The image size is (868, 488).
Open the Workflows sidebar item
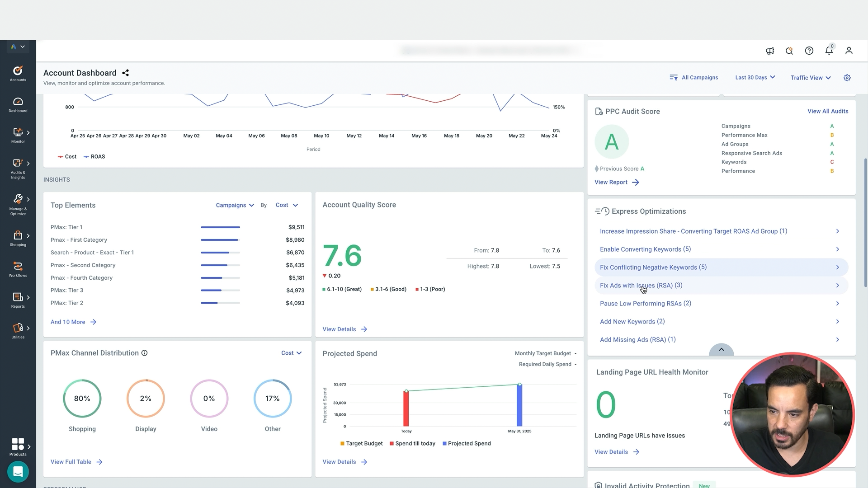(18, 269)
